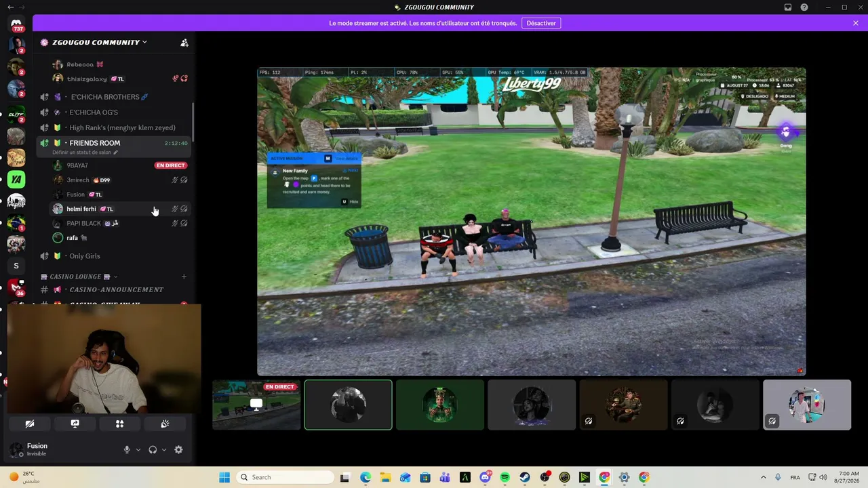868x488 pixels.
Task: Mute the microphone in user panel
Action: pos(127,449)
